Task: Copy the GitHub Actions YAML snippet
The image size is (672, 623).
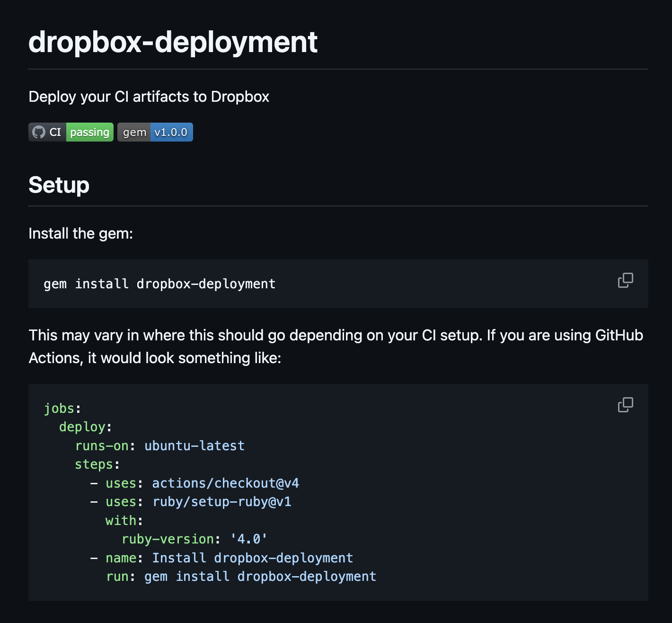Action: click(625, 405)
